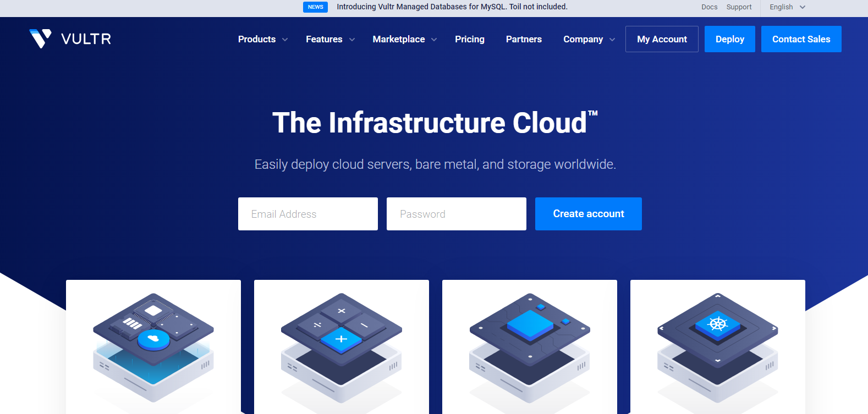
Task: Open the Docs link
Action: click(x=710, y=7)
